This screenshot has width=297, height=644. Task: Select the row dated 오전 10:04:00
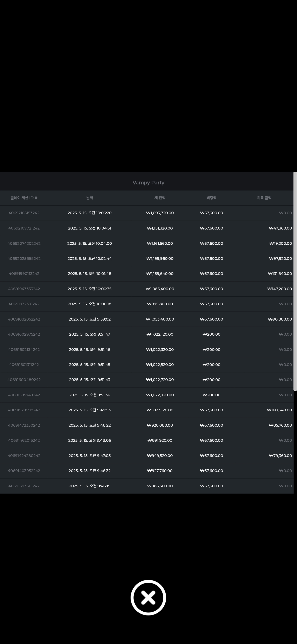[147, 244]
